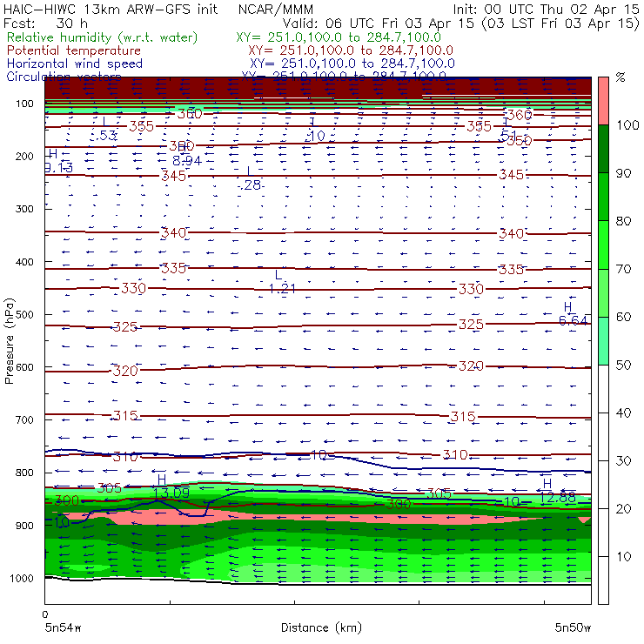This screenshot has height=644, width=644.
Task: Select the 60–70% light green color bar segment
Action: tap(603, 292)
